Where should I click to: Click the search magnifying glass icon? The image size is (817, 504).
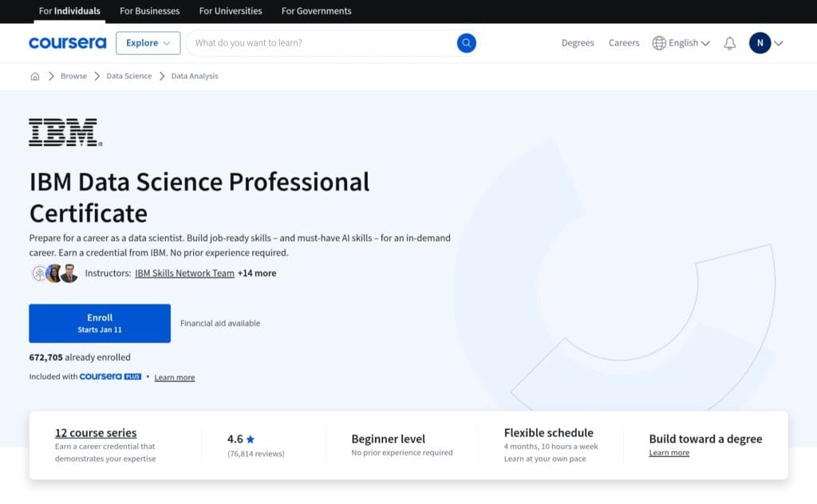(467, 43)
